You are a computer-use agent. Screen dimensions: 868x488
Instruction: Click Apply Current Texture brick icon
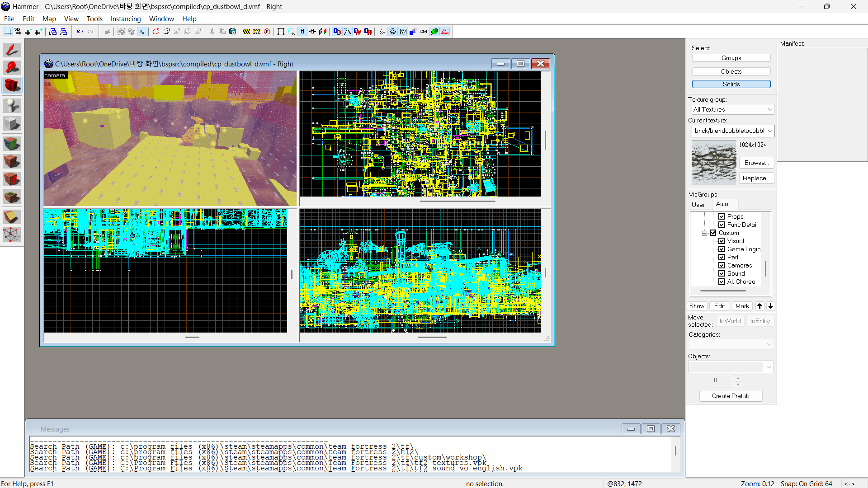(12, 161)
